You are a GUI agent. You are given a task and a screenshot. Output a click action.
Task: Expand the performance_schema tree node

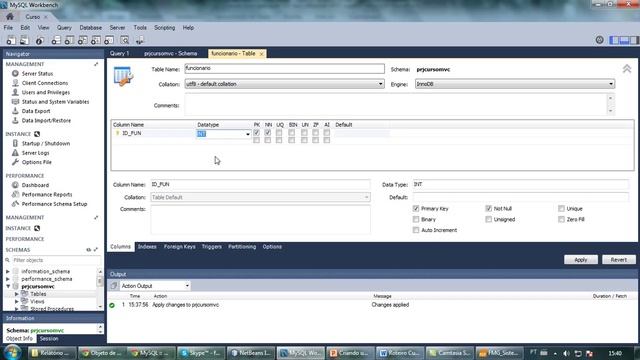pos(8,279)
